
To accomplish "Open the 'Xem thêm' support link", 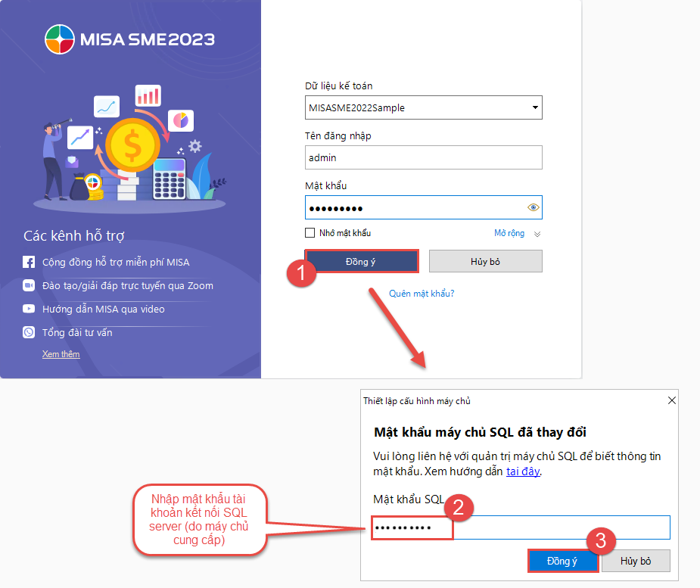I will tap(61, 354).
